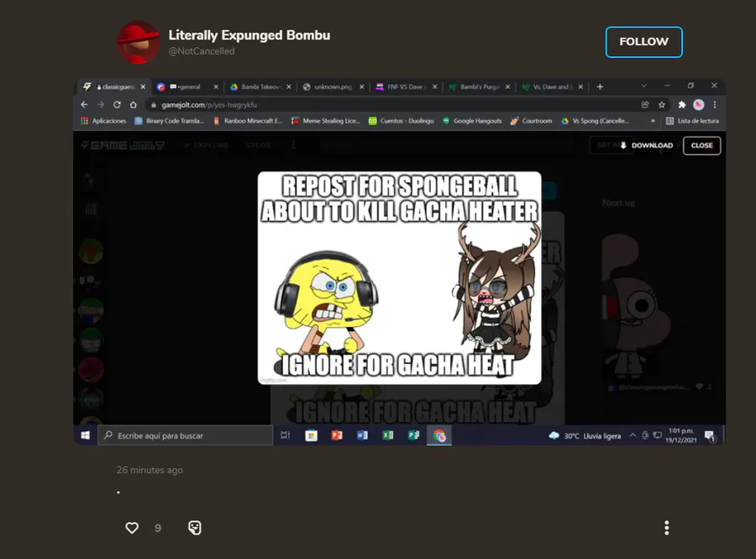Open the list of 9 likes
Image resolution: width=756 pixels, height=559 pixels.
(158, 528)
